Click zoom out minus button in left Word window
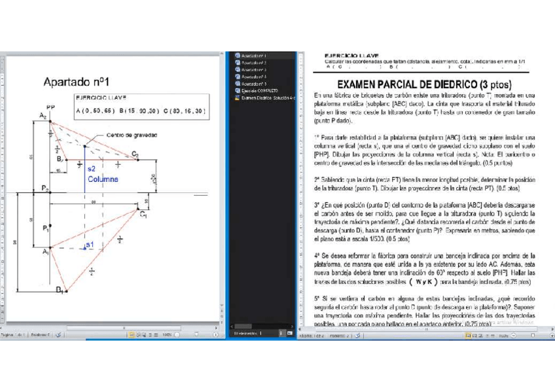 tap(177, 334)
